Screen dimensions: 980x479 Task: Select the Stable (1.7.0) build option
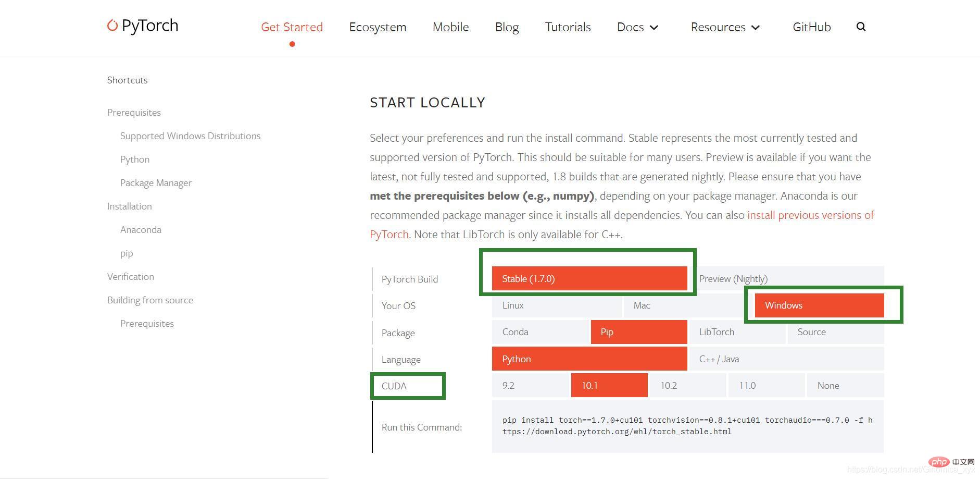tap(589, 279)
